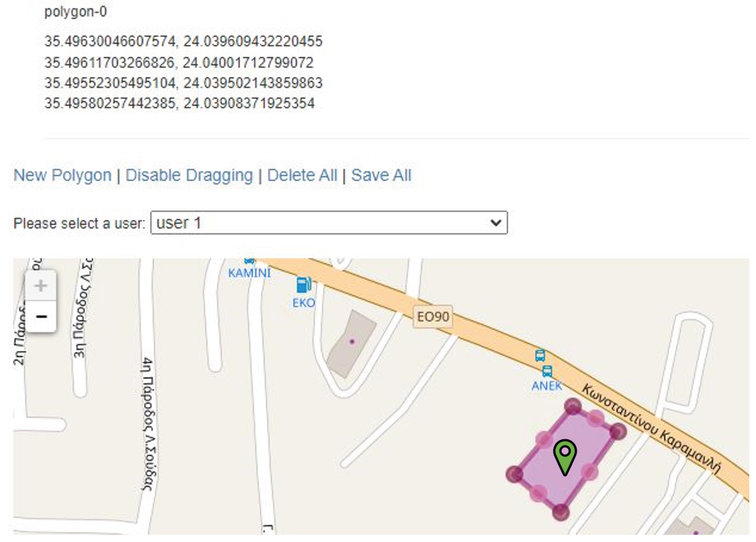Open the user selection dropdown
Image resolution: width=756 pixels, height=542 pixels.
pos(329,223)
